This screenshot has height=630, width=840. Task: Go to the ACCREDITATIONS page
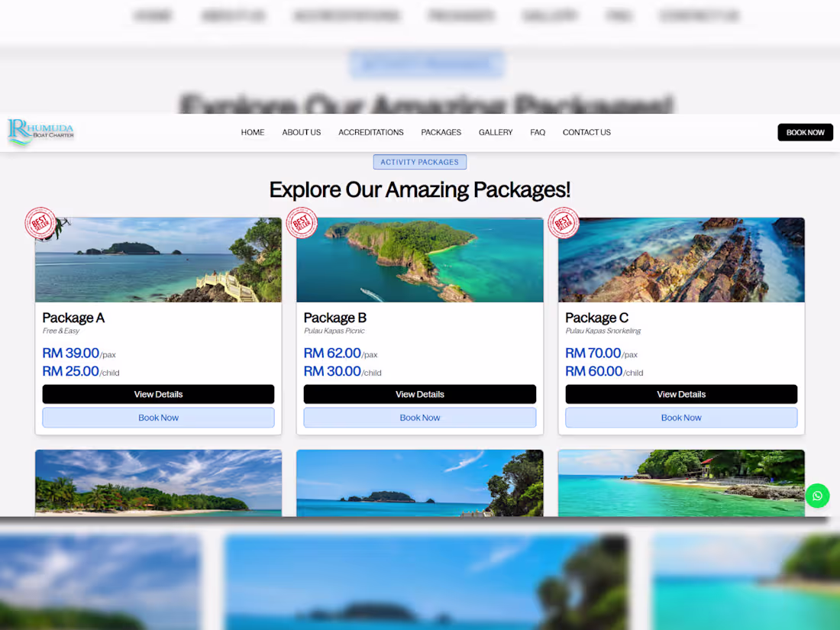[370, 132]
